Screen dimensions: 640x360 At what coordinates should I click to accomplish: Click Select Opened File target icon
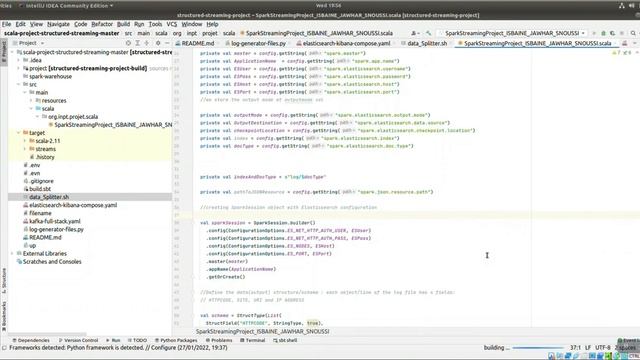[x=128, y=43]
